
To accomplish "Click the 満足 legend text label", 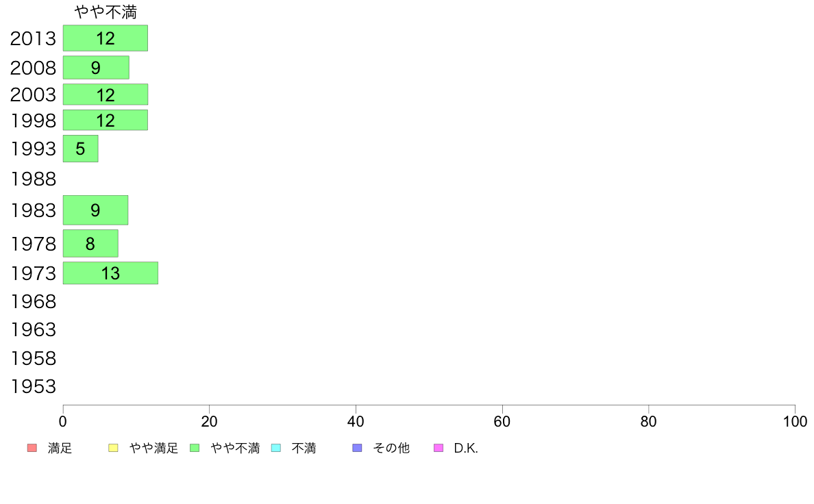I will point(60,448).
